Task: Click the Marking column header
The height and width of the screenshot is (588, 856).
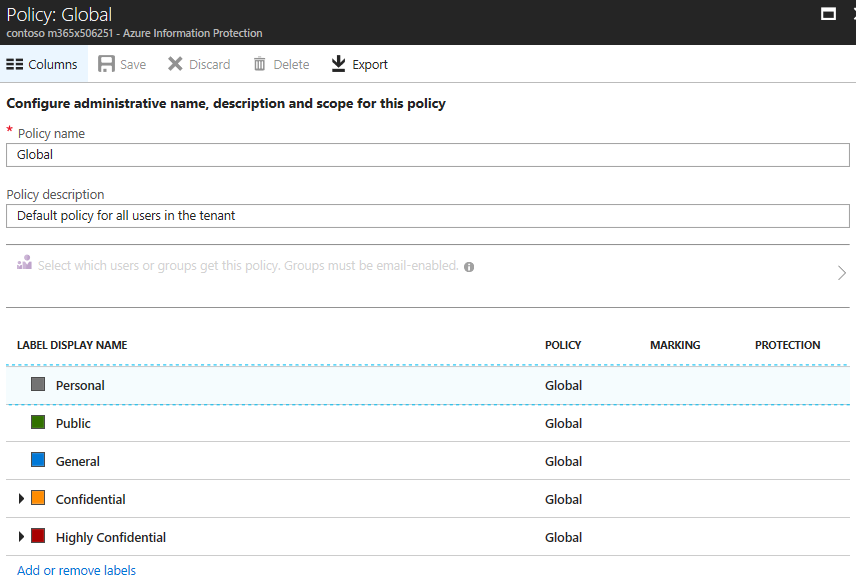Action: [x=675, y=345]
